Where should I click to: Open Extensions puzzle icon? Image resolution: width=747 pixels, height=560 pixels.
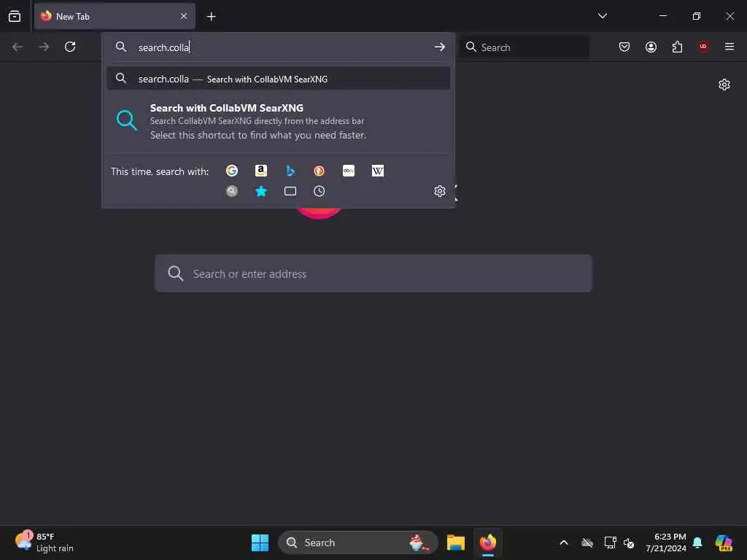click(677, 47)
